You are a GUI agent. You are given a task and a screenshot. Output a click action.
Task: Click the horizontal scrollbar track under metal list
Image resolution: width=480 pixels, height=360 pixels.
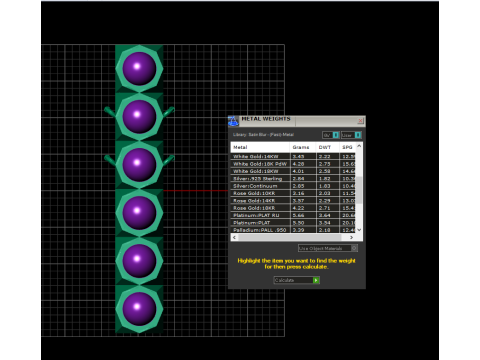(290, 237)
